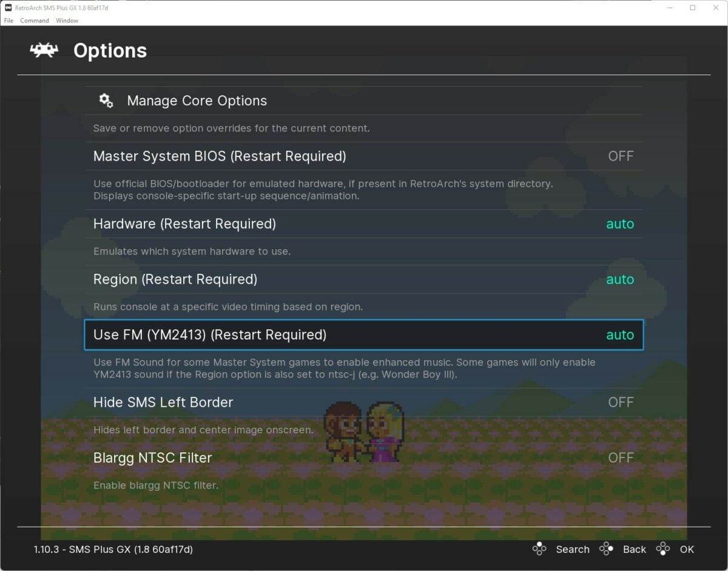
Task: Click the RetroArch invader icon beside Options heading
Action: (44, 50)
